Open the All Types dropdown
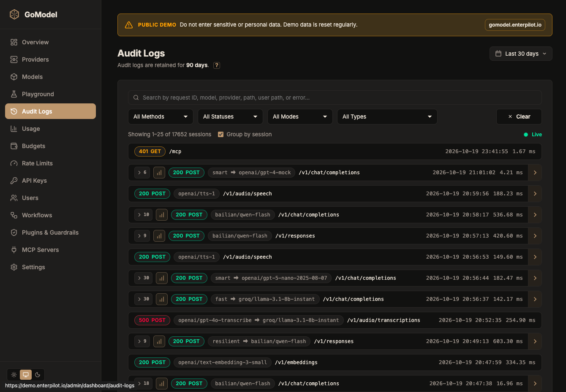Image resolution: width=566 pixels, height=392 pixels. (x=387, y=117)
